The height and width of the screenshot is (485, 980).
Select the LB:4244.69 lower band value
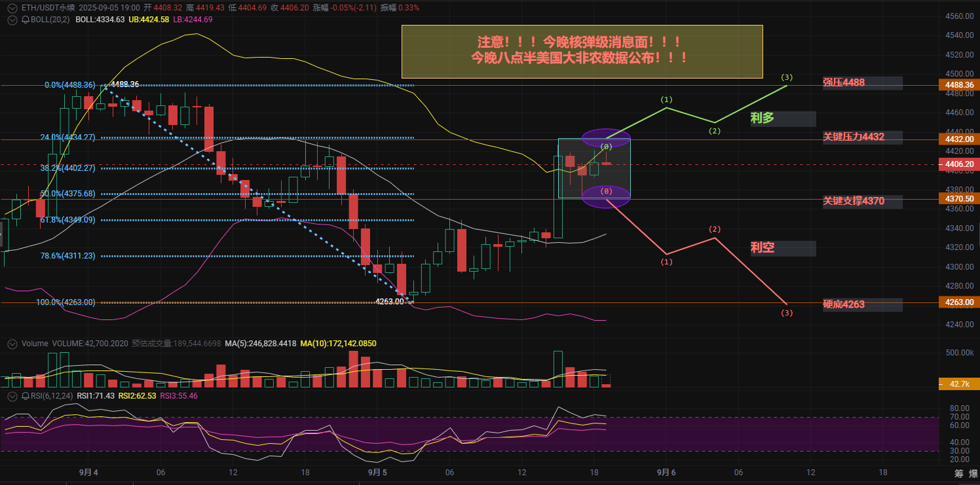[193, 20]
